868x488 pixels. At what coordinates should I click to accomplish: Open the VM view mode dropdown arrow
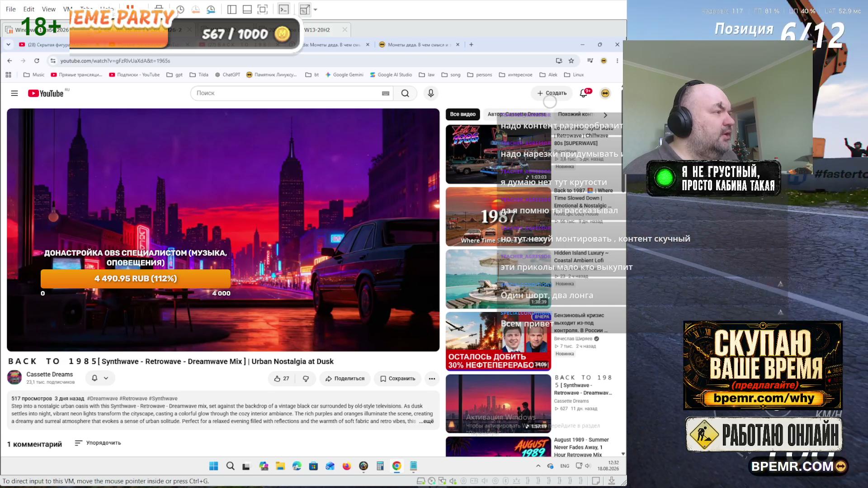(x=316, y=9)
